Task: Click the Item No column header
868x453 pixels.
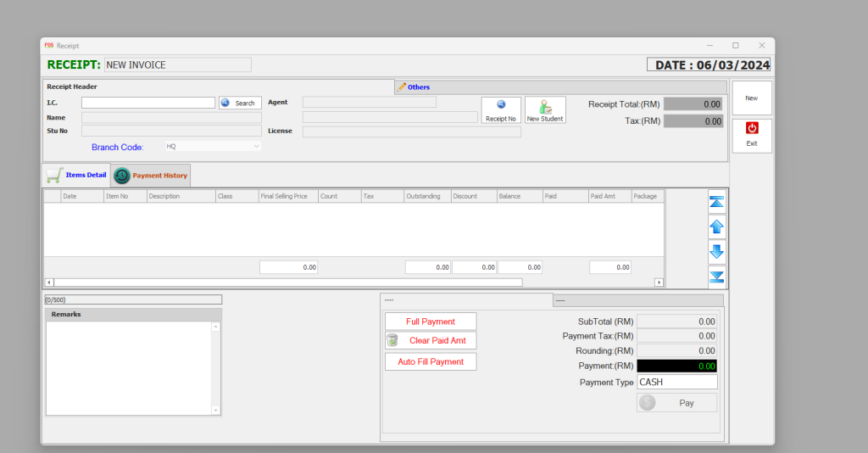Action: 125,196
